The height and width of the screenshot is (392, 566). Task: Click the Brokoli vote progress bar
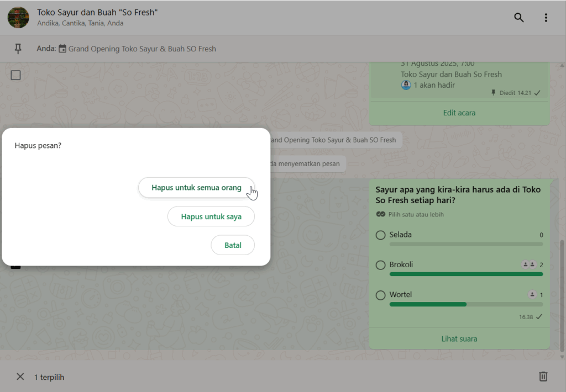[466, 274]
